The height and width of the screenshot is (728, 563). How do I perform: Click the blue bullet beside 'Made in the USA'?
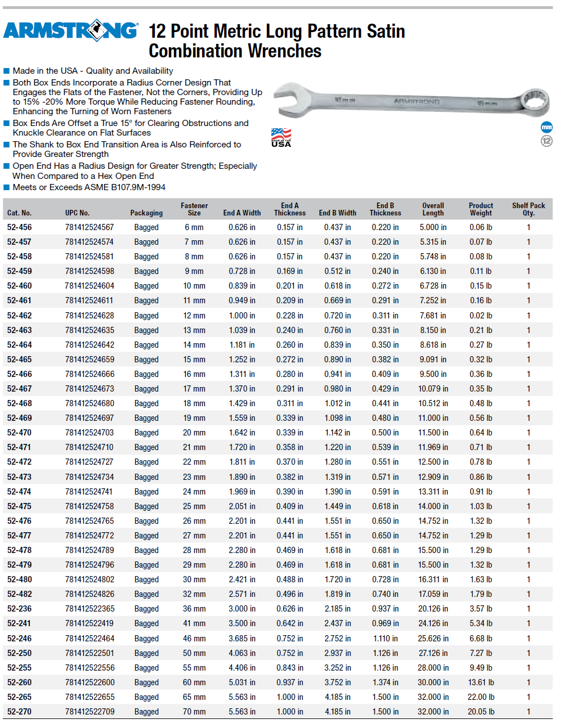[7, 71]
